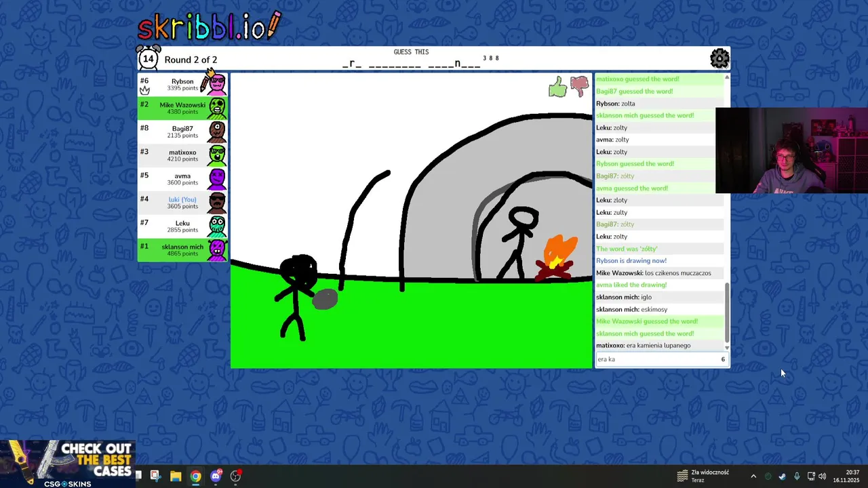868x488 pixels.
Task: Click chat message 'avma: zolty'
Action: [612, 140]
